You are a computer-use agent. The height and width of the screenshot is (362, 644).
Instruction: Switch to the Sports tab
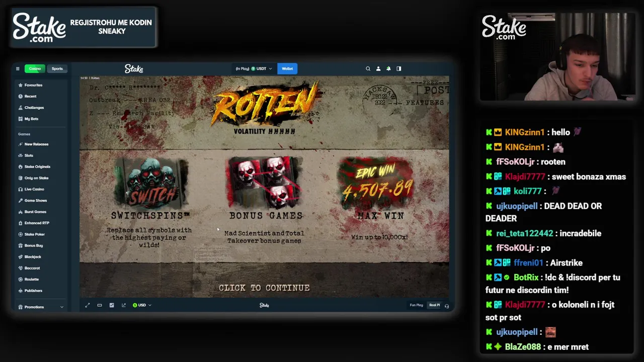[57, 68]
